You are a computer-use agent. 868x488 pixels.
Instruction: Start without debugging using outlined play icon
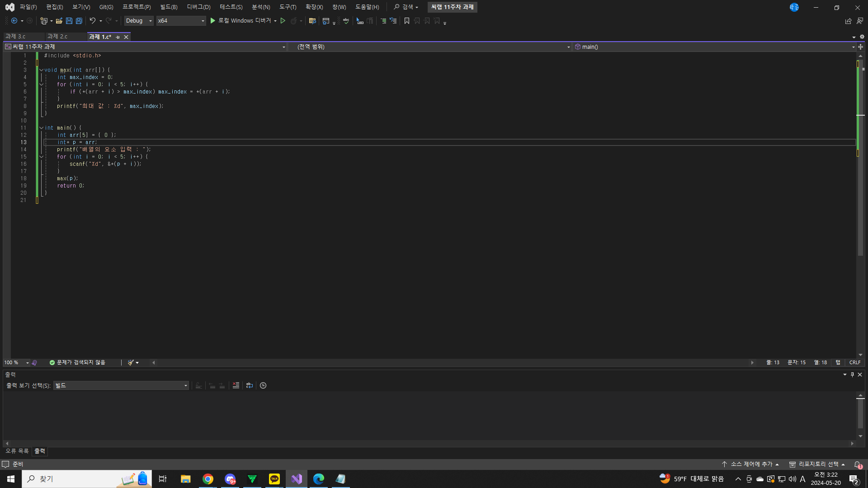[x=283, y=21]
